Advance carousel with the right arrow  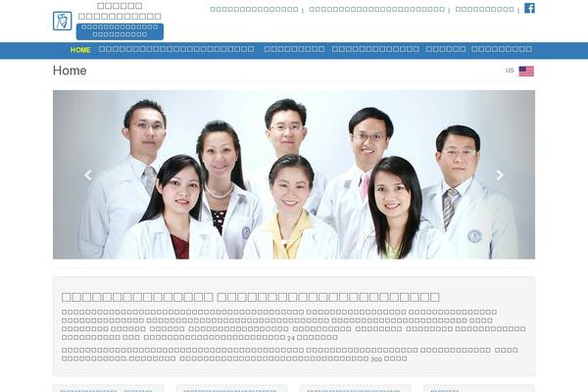(500, 174)
